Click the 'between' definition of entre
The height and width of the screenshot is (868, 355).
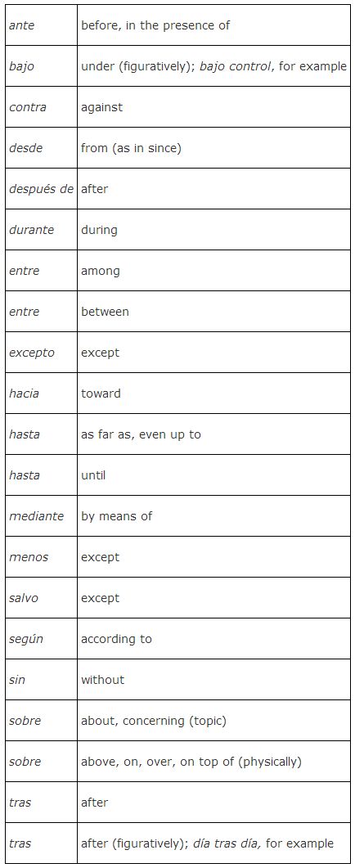tap(106, 312)
